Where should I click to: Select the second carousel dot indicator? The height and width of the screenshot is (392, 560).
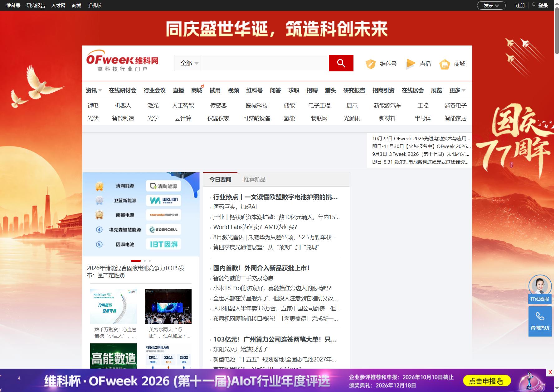[145, 261]
